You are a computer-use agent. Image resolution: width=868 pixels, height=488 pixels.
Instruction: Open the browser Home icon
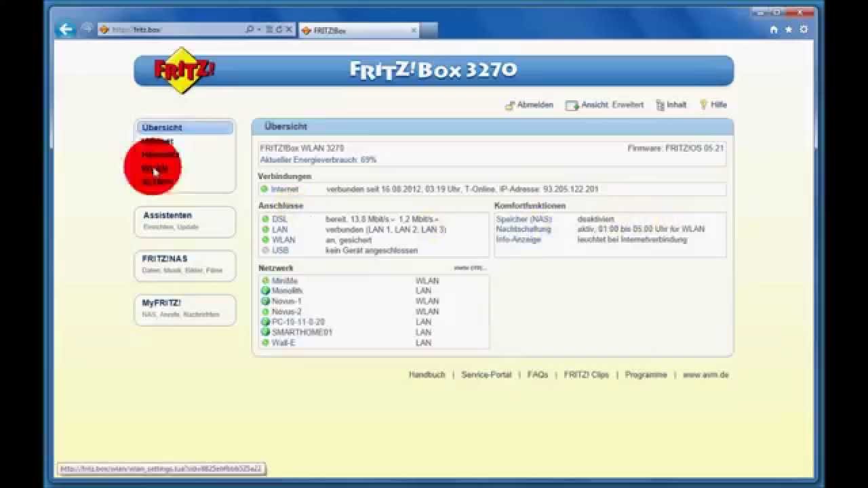[x=774, y=30]
